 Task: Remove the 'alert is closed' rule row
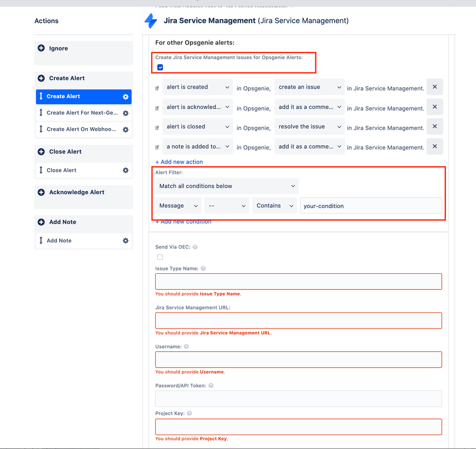point(435,127)
